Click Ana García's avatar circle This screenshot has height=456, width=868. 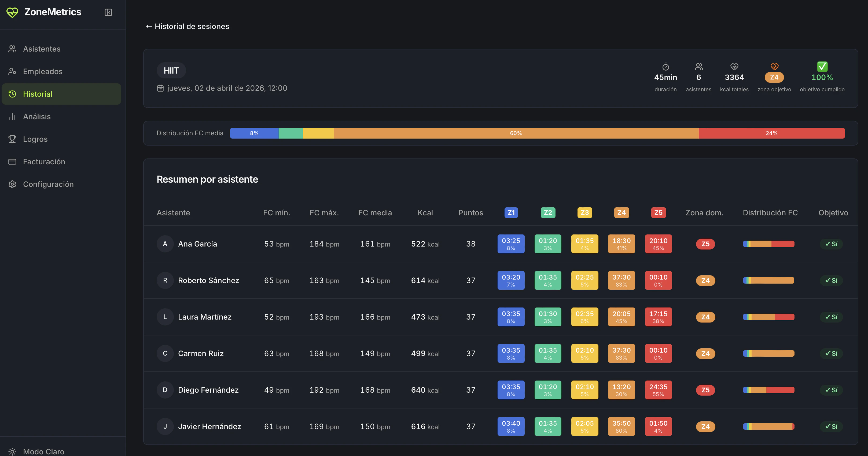pyautogui.click(x=165, y=244)
